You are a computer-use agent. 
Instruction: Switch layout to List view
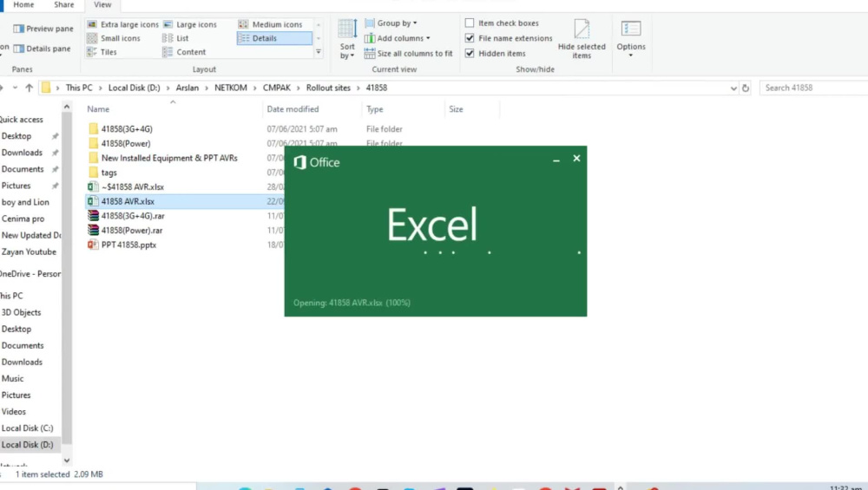tap(175, 38)
